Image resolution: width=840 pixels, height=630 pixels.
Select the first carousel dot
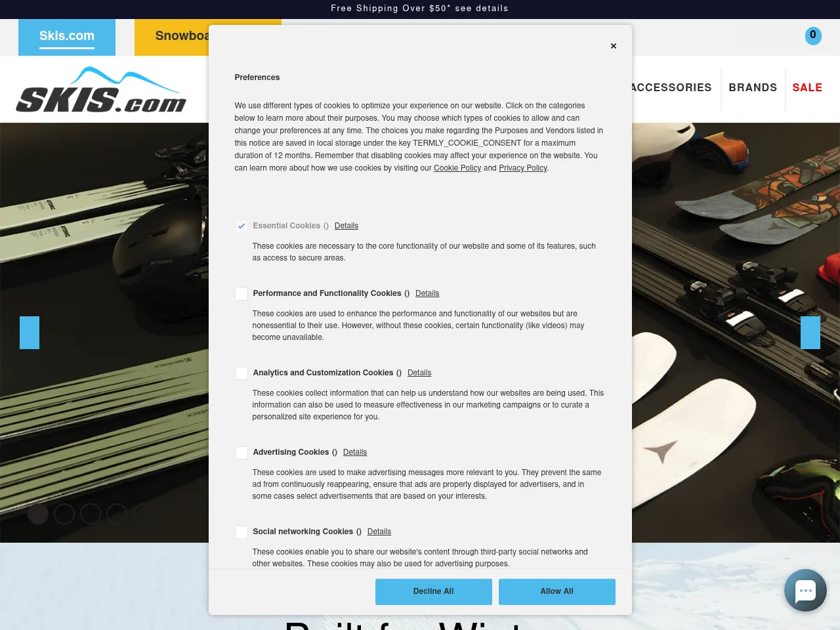click(x=38, y=514)
